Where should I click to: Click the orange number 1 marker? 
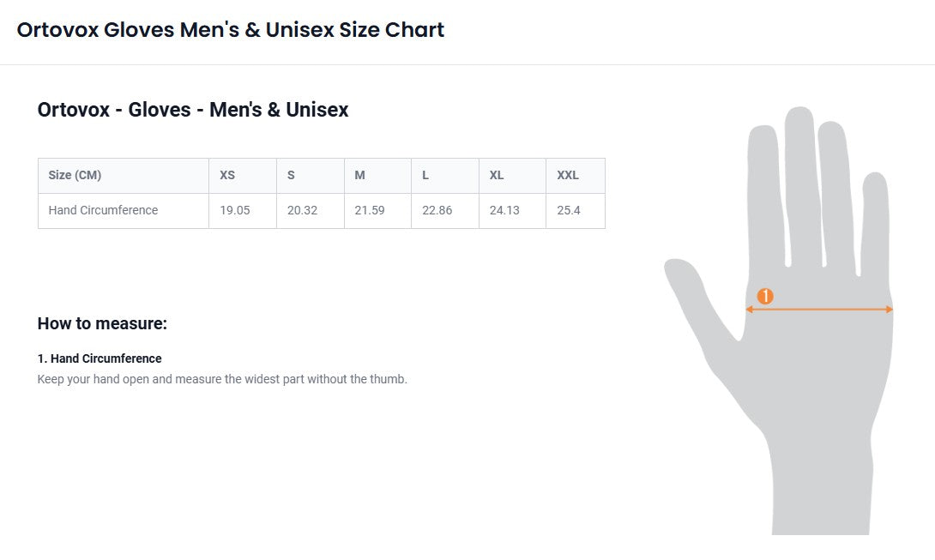(x=765, y=297)
